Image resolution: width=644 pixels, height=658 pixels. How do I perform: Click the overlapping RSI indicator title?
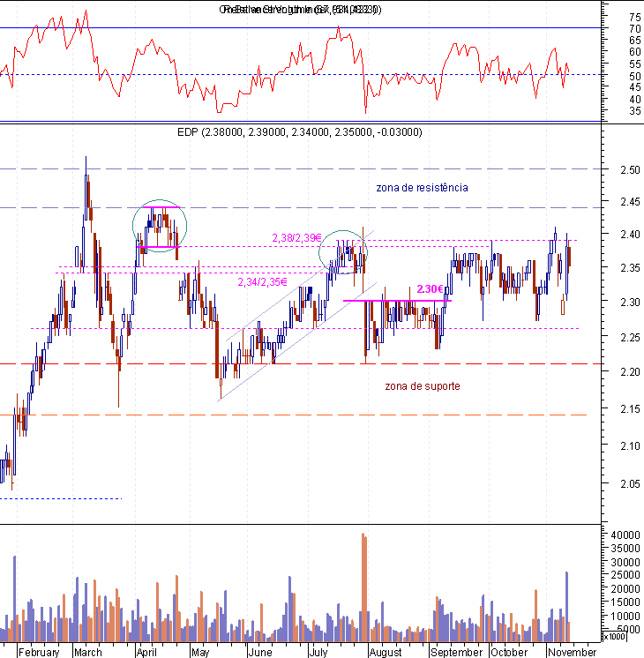point(300,10)
